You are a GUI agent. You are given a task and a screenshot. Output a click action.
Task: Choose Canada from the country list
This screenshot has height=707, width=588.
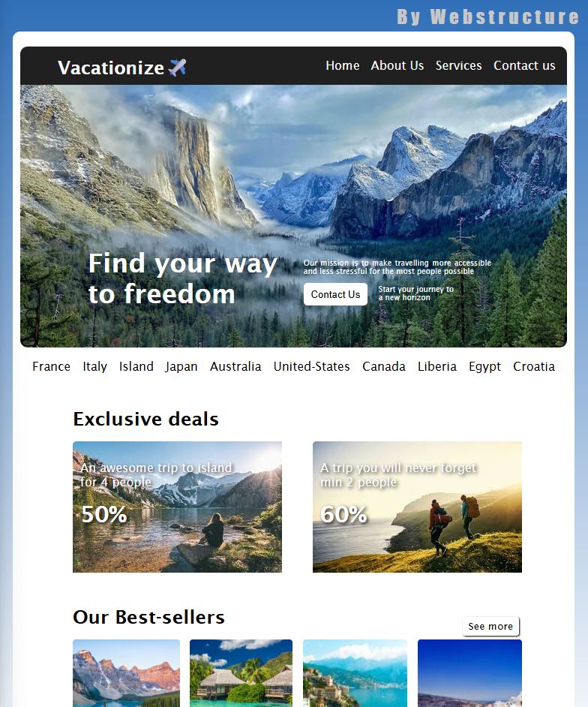384,366
